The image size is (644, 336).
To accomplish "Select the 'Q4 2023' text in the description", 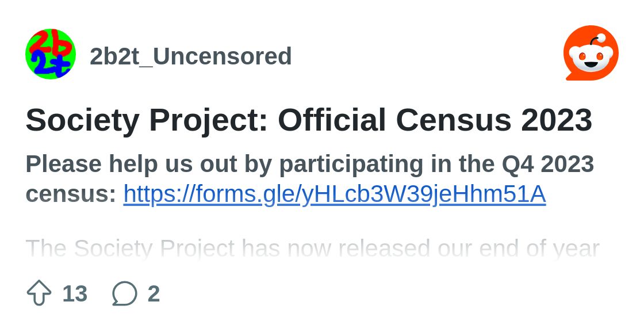I will click(548, 165).
